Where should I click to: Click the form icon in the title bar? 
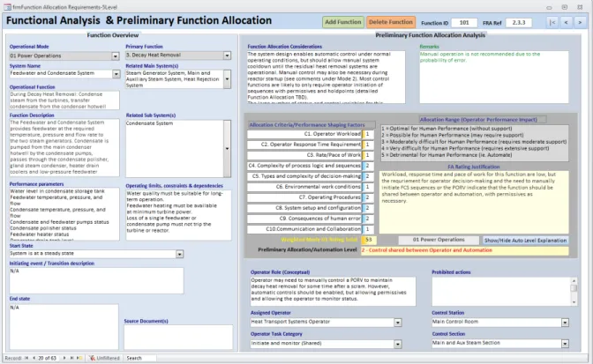[7, 7]
